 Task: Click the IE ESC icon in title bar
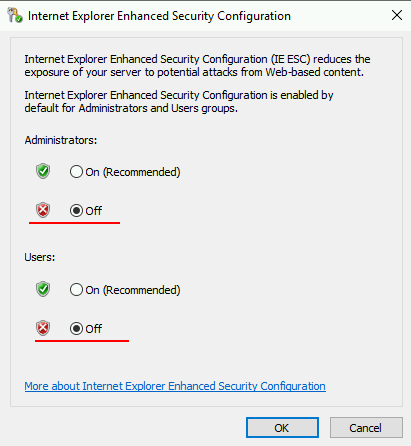point(15,16)
